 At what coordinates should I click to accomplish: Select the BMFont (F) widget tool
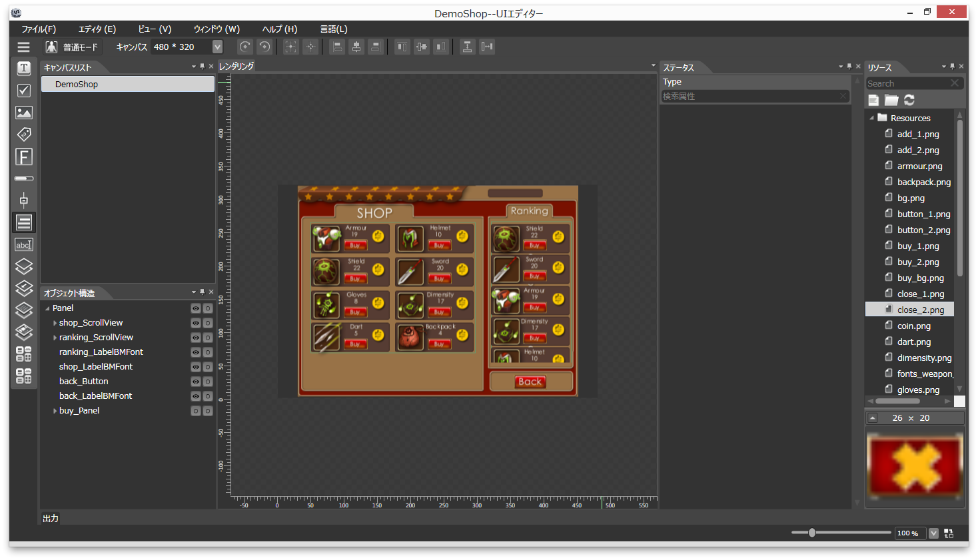tap(23, 156)
